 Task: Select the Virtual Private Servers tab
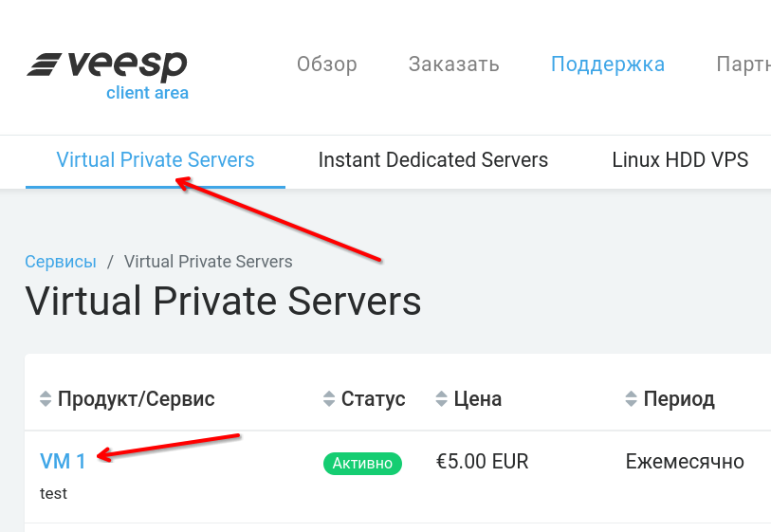156,160
